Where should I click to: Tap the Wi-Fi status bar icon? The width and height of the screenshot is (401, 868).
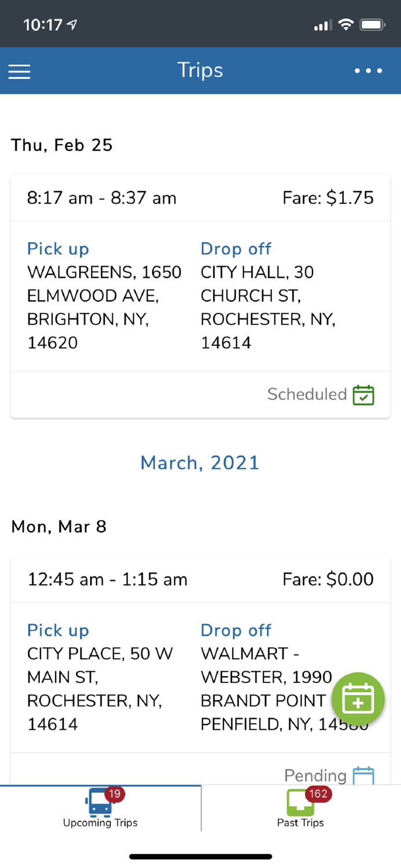[346, 24]
